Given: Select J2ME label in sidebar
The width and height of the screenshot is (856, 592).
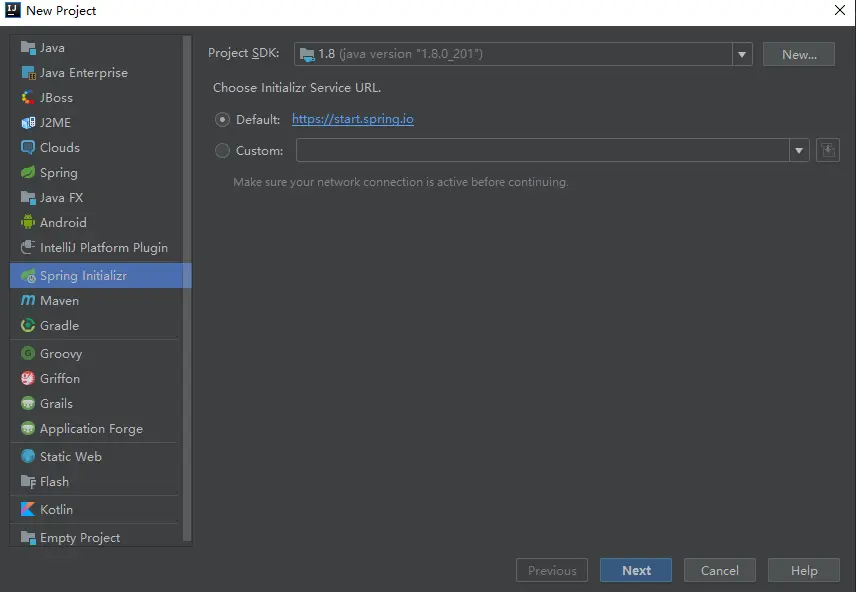Looking at the screenshot, I should 55,123.
